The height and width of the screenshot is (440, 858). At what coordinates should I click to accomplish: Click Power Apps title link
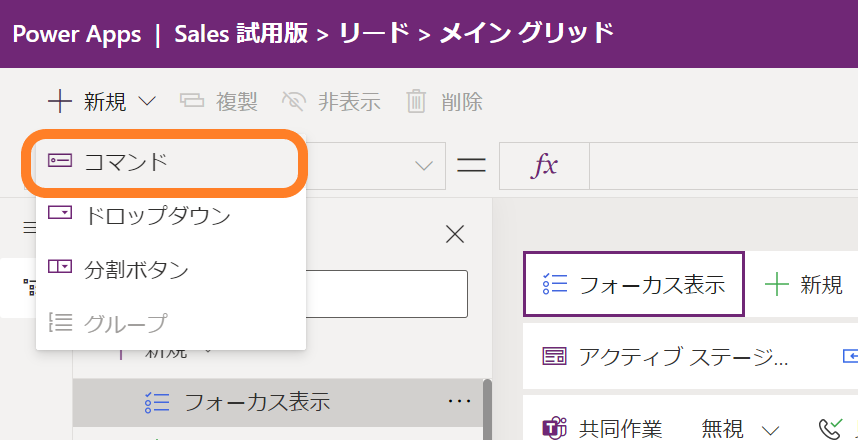click(x=77, y=34)
